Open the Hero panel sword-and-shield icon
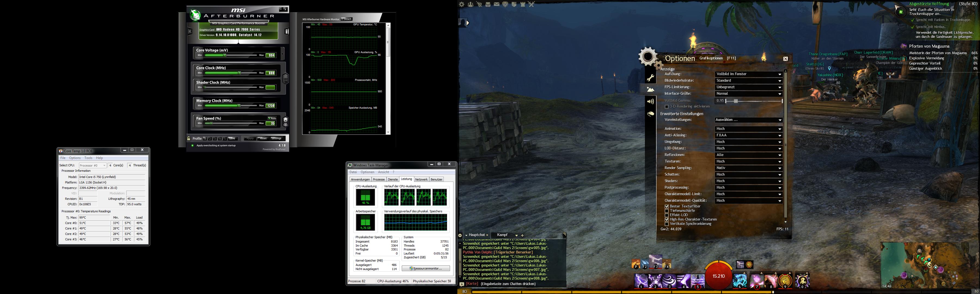Screen dimensions: 980x294 click(x=479, y=4)
